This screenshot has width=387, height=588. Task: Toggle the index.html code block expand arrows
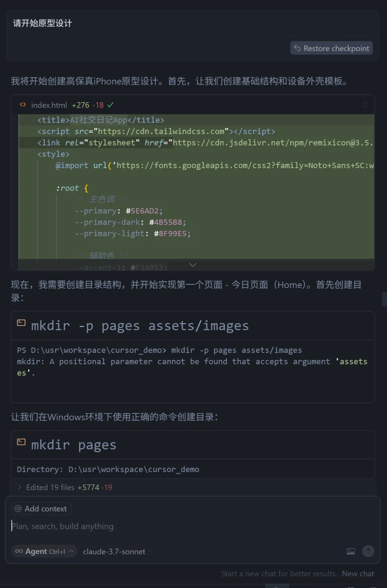click(365, 105)
